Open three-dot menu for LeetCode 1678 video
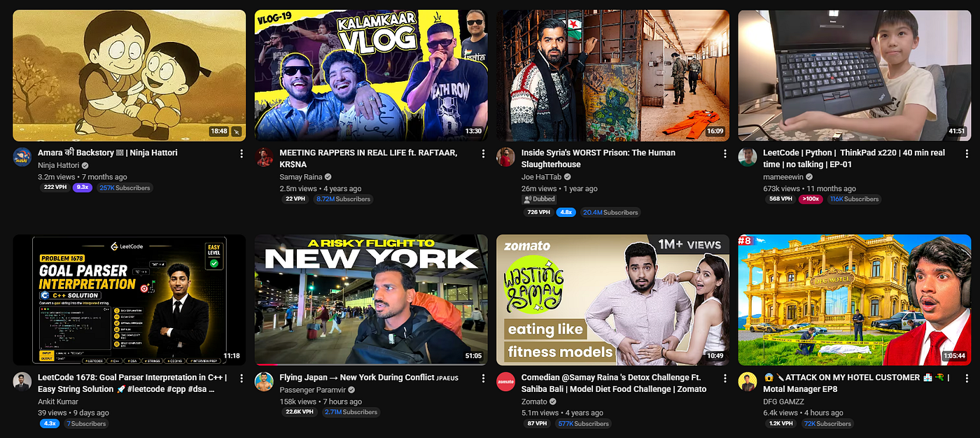 pyautogui.click(x=241, y=378)
